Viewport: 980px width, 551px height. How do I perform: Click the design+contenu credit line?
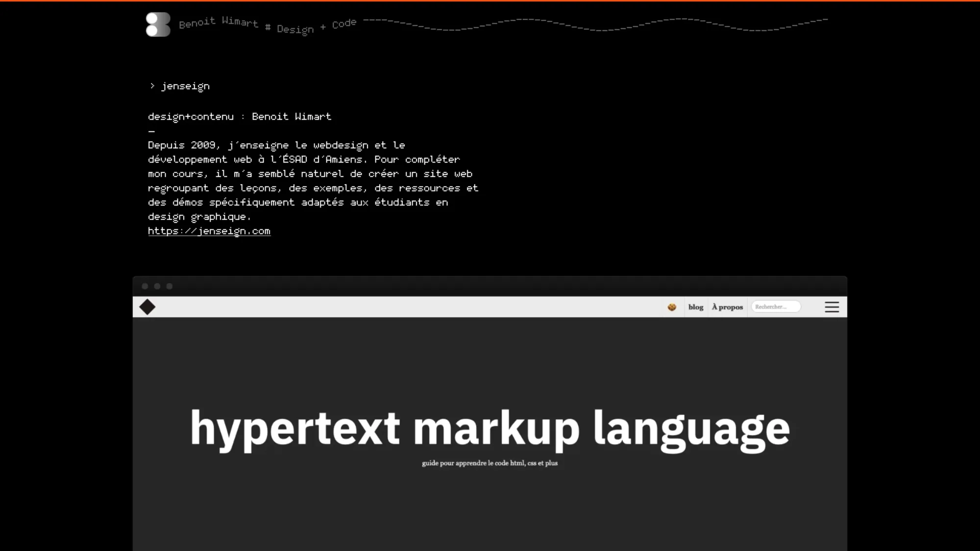tap(240, 117)
